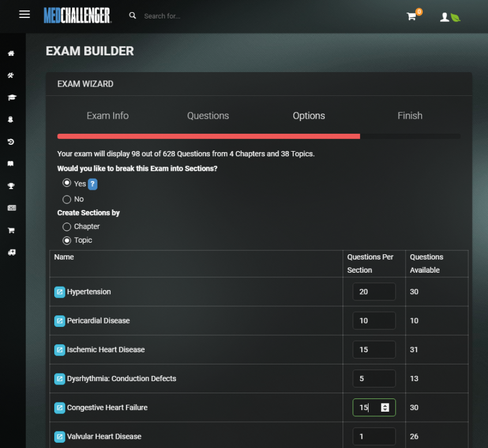488x448 pixels.
Task: Click the EXAM WIZARD panel heading
Action: [x=85, y=84]
